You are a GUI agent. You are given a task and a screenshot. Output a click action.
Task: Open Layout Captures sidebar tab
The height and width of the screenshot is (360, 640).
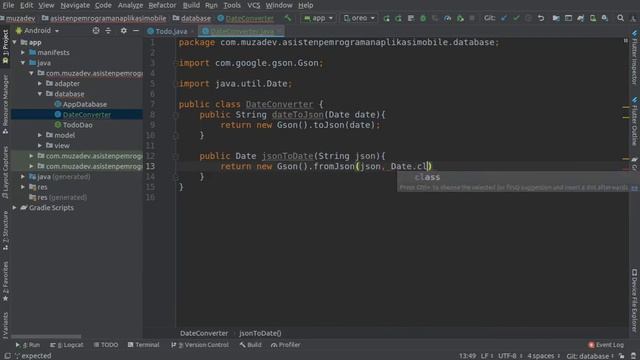pyautogui.click(x=5, y=172)
